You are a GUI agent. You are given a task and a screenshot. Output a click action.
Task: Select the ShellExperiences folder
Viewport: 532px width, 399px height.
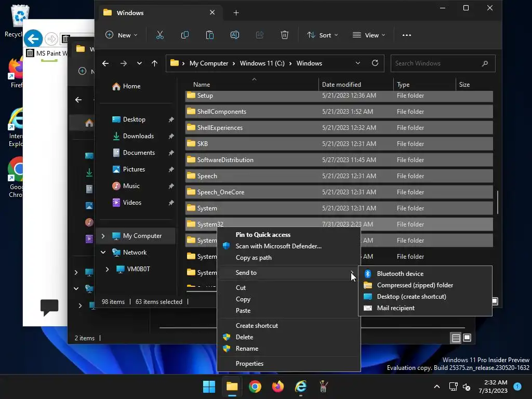339,128
